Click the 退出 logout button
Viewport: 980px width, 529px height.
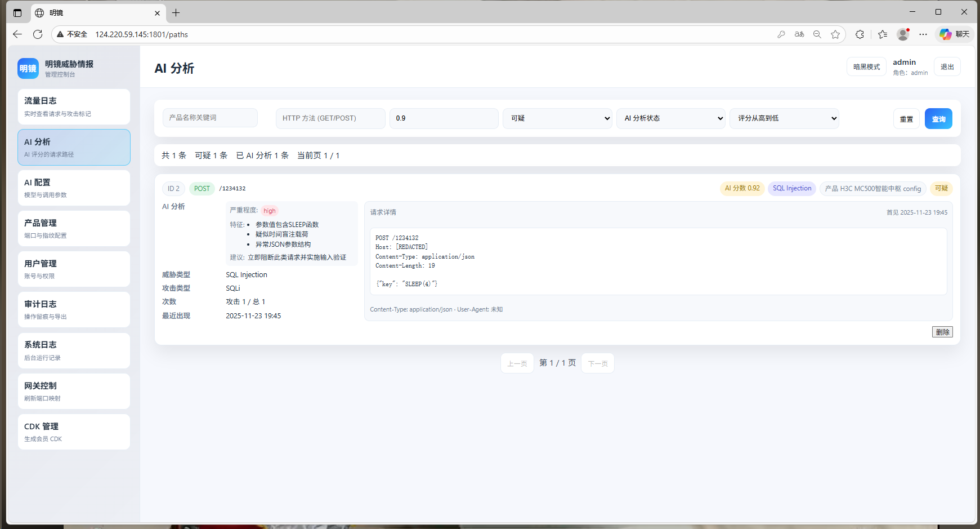[x=947, y=66]
